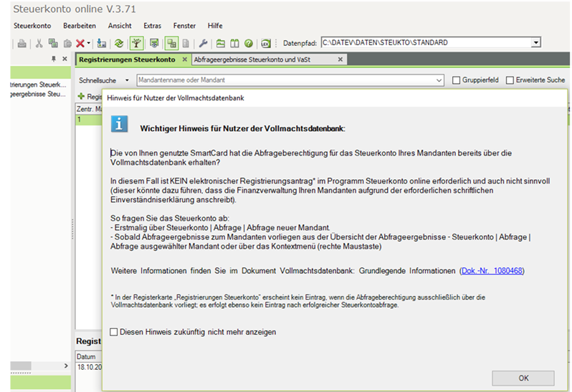Select table row with value 1
This screenshot has height=392, width=572.
click(x=89, y=120)
